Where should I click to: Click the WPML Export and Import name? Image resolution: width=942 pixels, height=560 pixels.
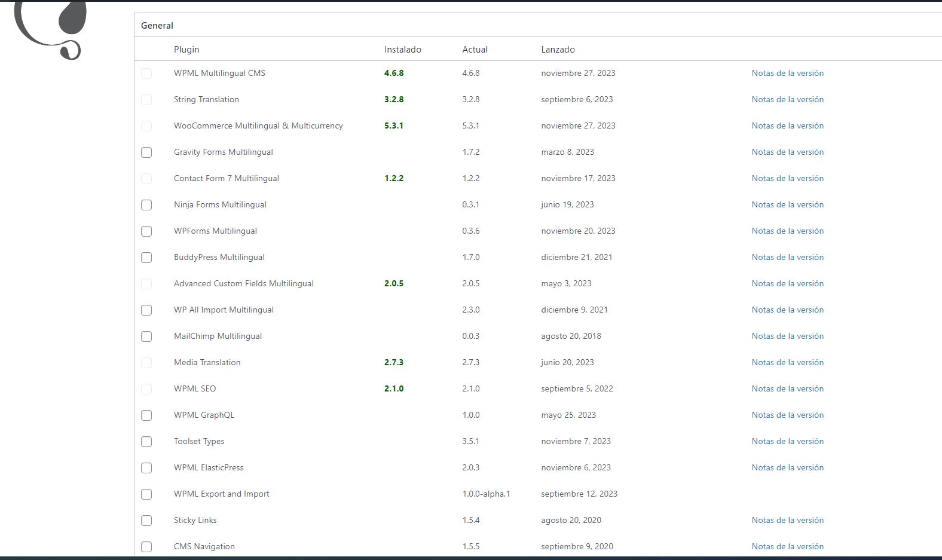click(222, 494)
